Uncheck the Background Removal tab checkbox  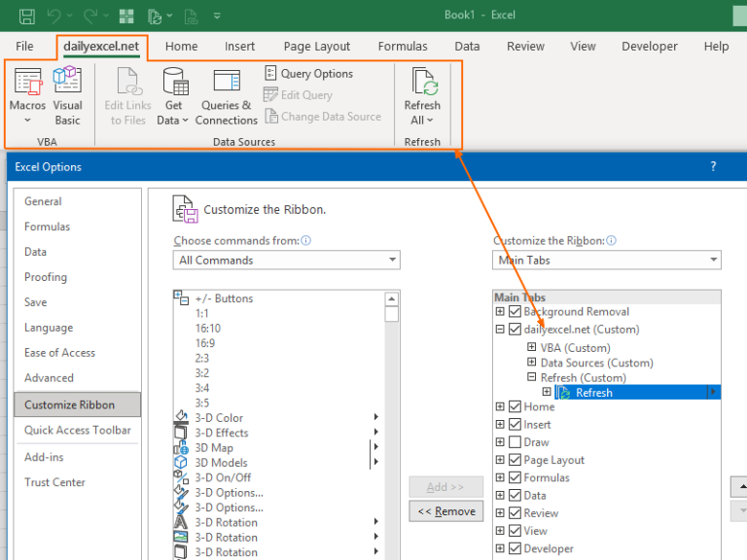pos(515,311)
